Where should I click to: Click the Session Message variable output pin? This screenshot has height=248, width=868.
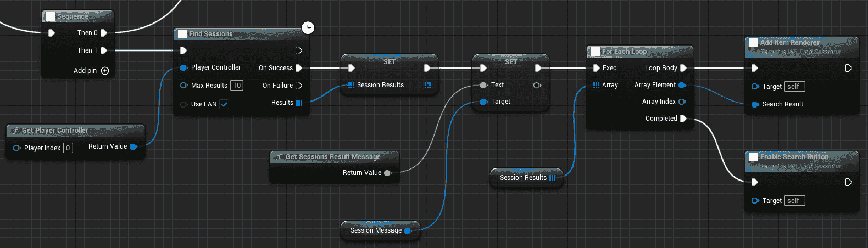pyautogui.click(x=408, y=231)
